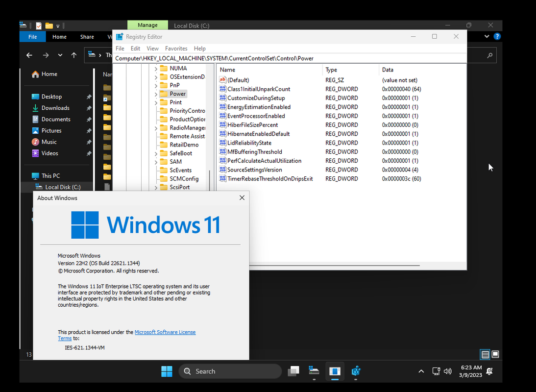
Task: Click Explorer Back arrow
Action: point(29,55)
